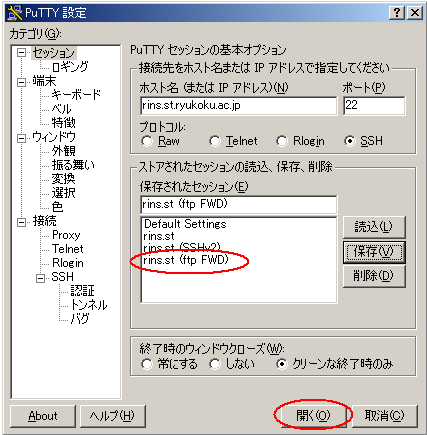Collapse the SSH subtree expander
The width and height of the screenshot is (427, 435).
tap(40, 278)
